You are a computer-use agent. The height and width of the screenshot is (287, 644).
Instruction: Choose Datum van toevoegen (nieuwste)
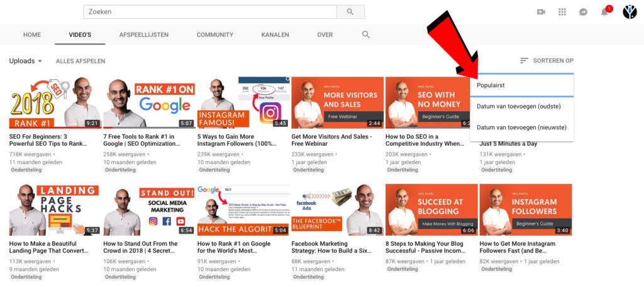click(x=521, y=127)
